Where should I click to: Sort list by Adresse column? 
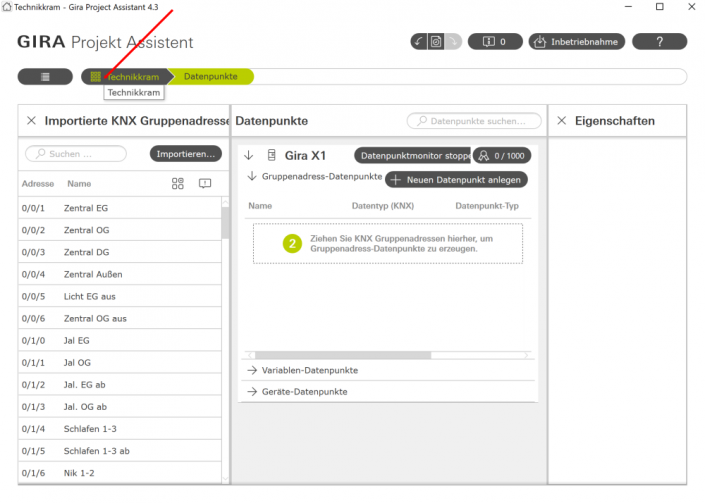[x=38, y=184]
